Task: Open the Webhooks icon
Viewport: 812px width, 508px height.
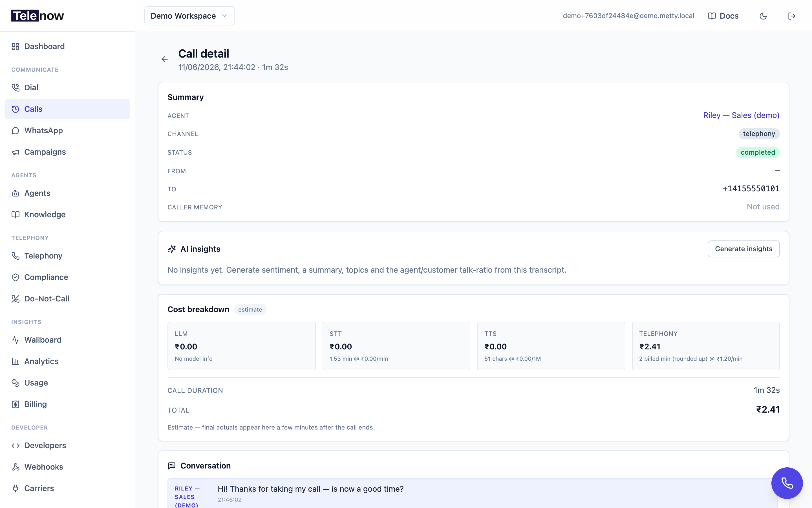Action: tap(16, 467)
